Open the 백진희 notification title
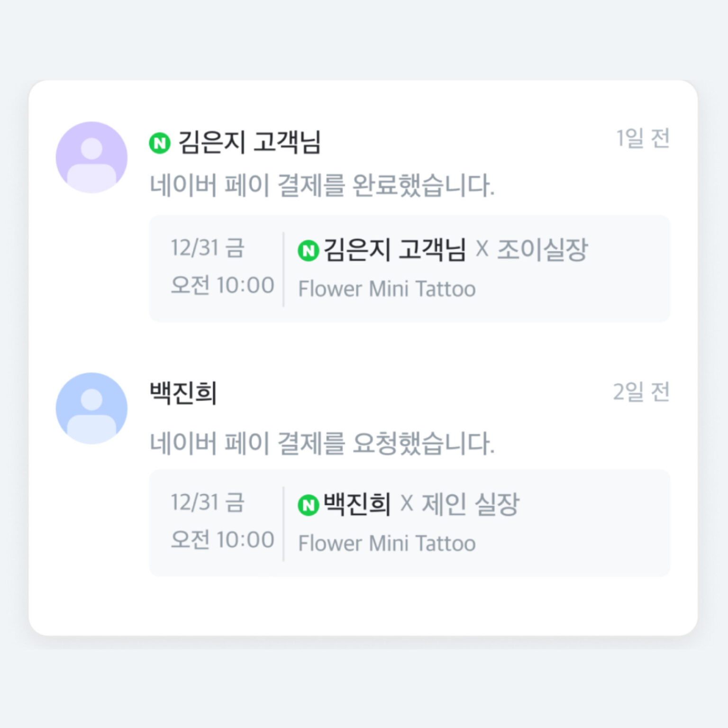Image resolution: width=728 pixels, height=728 pixels. coord(183,393)
